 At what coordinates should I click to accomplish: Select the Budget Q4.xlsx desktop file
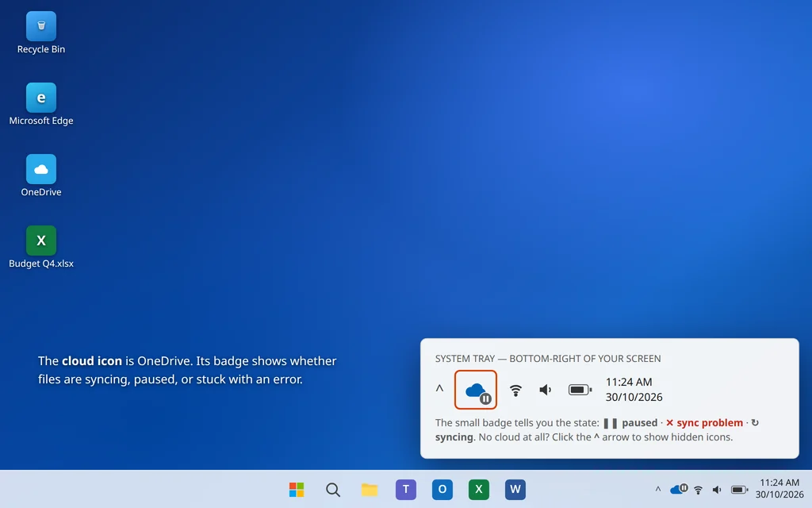pos(41,248)
